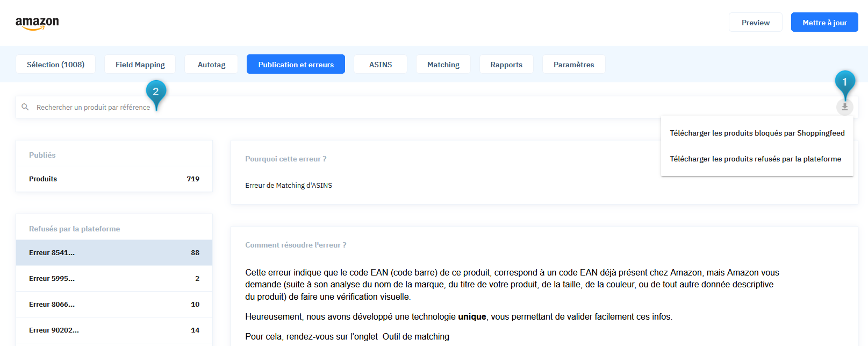
Task: Click the Amazon logo
Action: pyautogui.click(x=37, y=23)
